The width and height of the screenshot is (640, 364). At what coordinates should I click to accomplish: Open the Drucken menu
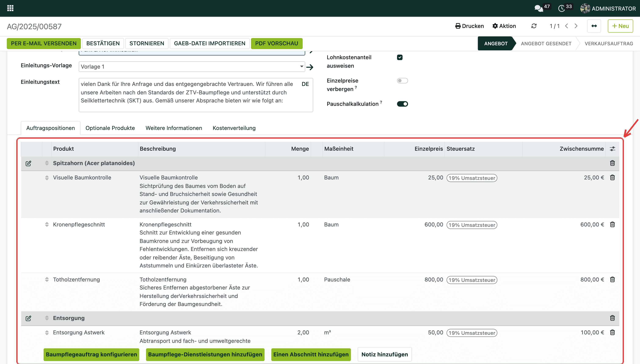tap(469, 26)
